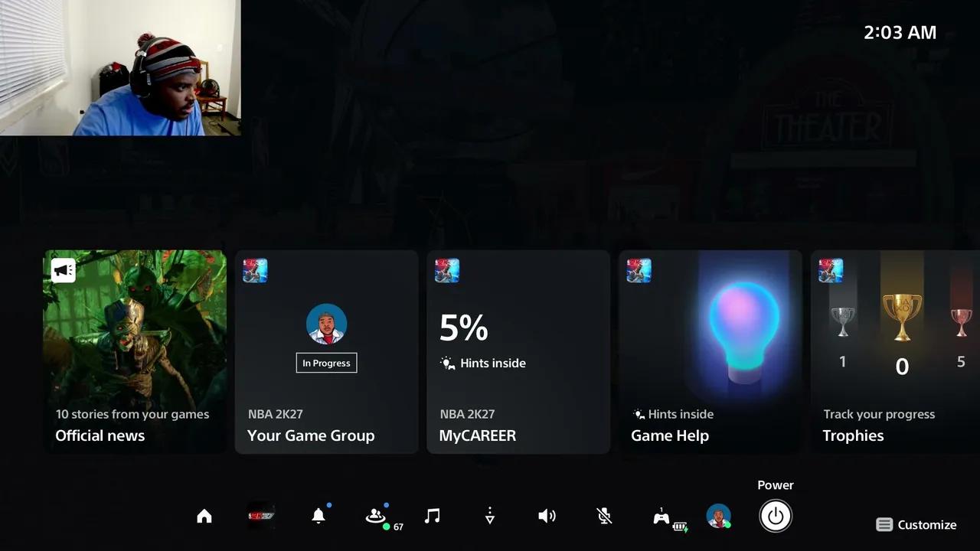Open the Official news card
The height and width of the screenshot is (551, 980).
pyautogui.click(x=135, y=352)
